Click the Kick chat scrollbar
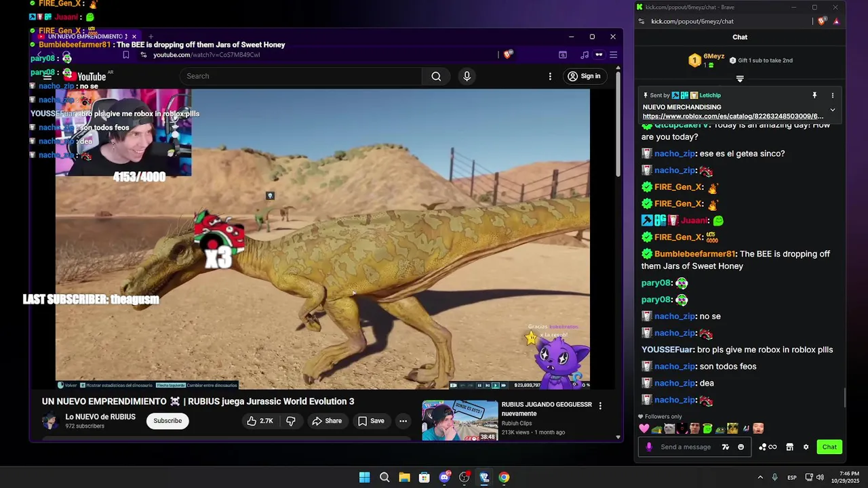868x488 pixels. click(844, 398)
